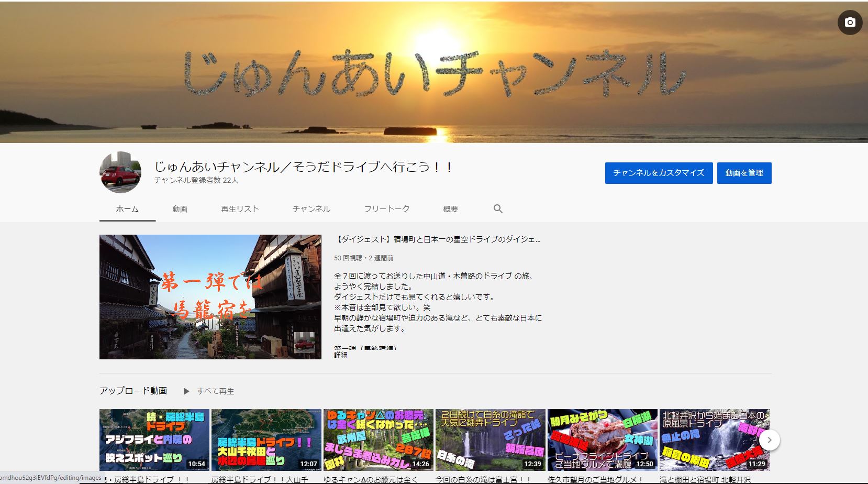Switch to the 動画 tab
This screenshot has width=868, height=484.
click(x=180, y=209)
